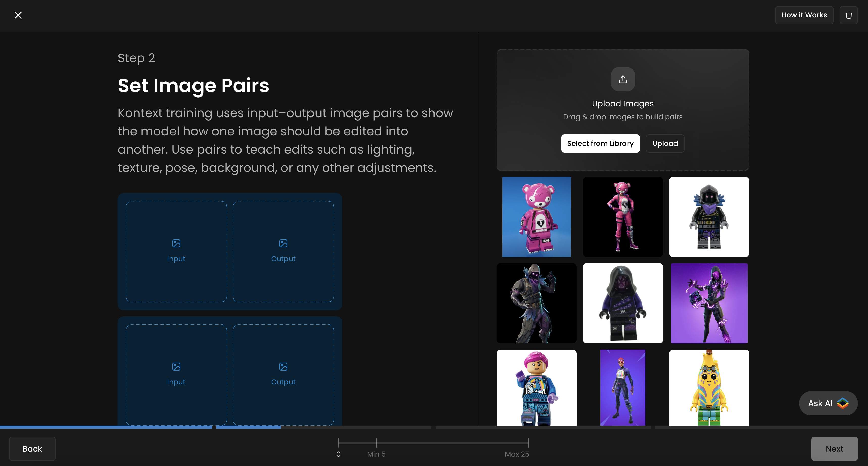Choose the purple lightning character thumbnail
868x466 pixels.
(709, 303)
